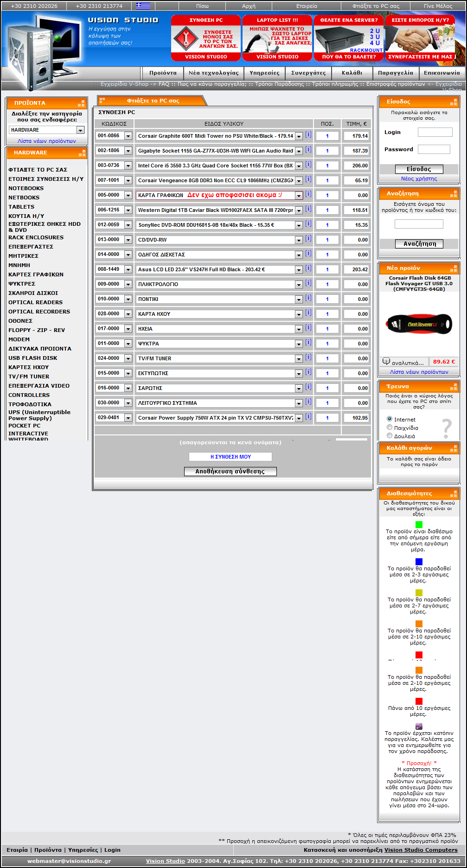The width and height of the screenshot is (467, 868).
Task: Open info icon for Intel Core i5 row
Action: 308,165
